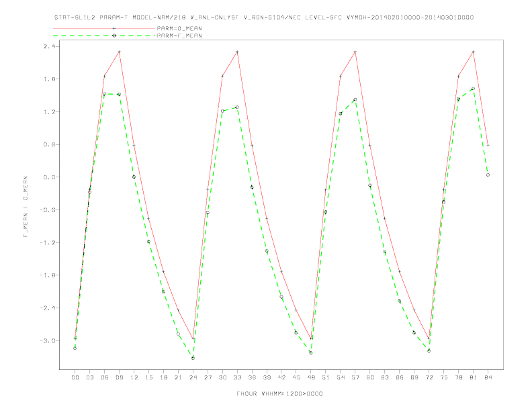This screenshot has height=411, width=532.
Task: Click the 84 forecast hour tick label
Action: [x=488, y=377]
